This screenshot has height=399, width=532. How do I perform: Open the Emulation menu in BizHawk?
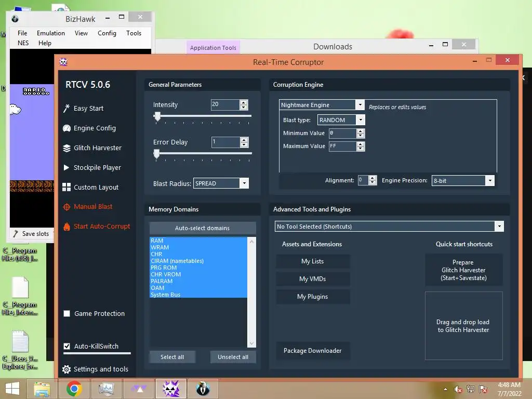pyautogui.click(x=51, y=33)
